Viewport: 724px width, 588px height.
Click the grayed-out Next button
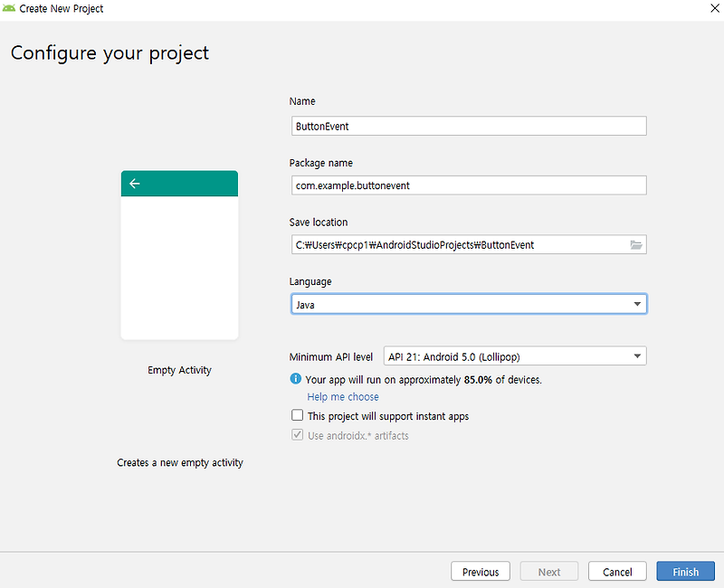[549, 572]
